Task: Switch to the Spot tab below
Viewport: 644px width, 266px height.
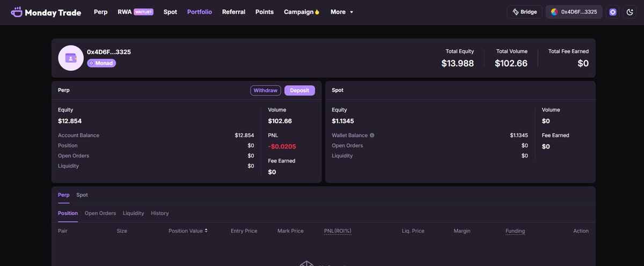Action: 82,195
